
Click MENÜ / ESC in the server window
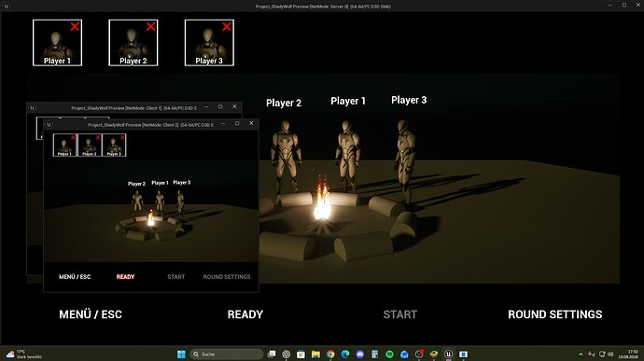point(91,314)
